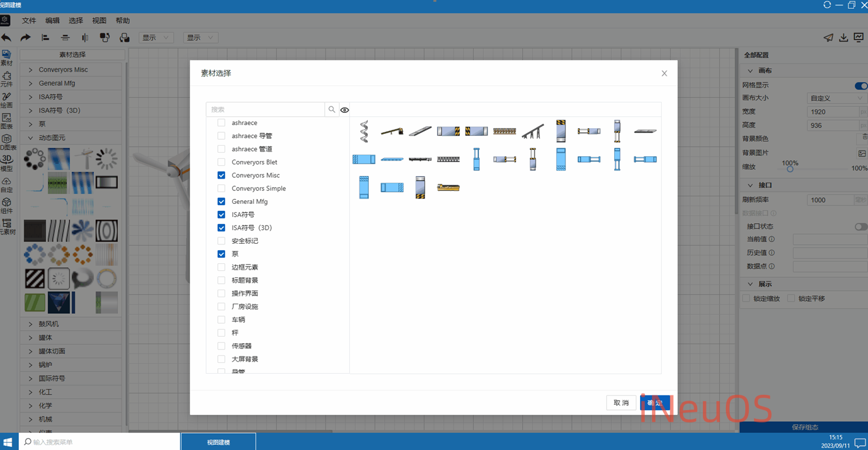868x450 pixels.
Task: Open the 文件 menu
Action: tap(29, 21)
